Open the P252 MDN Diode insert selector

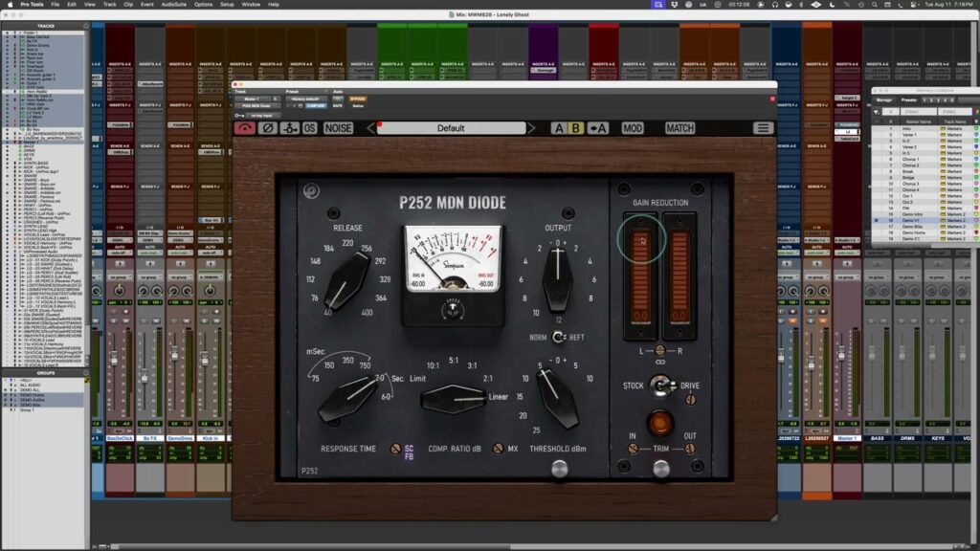(x=256, y=105)
